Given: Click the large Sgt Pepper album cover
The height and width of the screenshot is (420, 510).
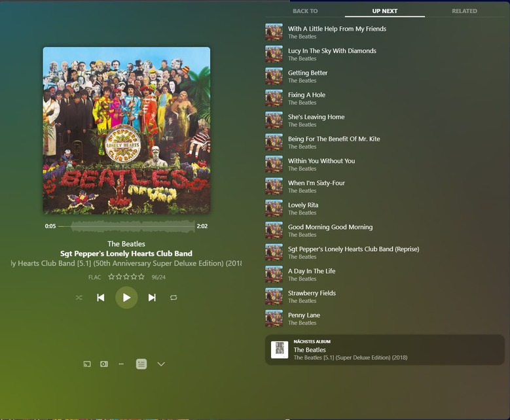Looking at the screenshot, I should click(126, 131).
